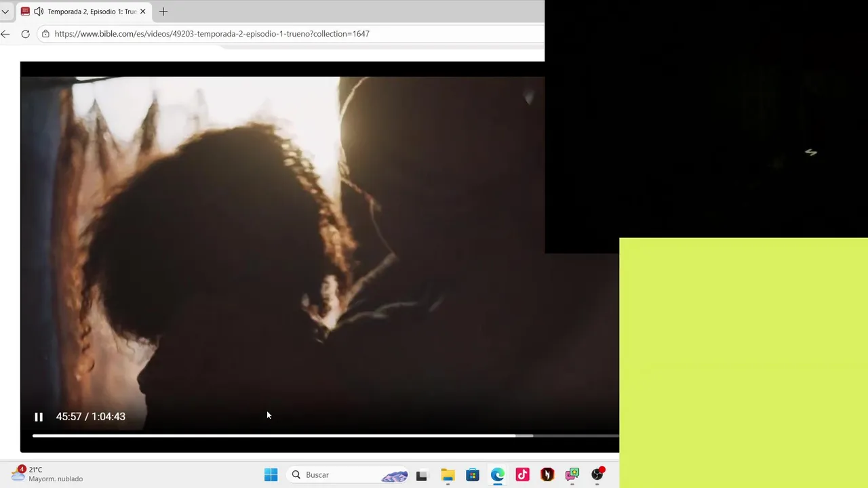This screenshot has height=488, width=868.
Task: Open a new browser tab
Action: coord(163,12)
